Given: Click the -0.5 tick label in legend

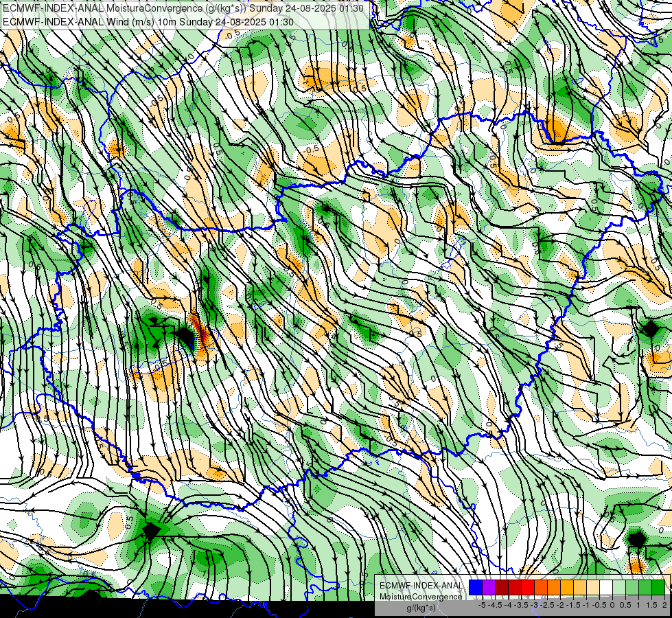Looking at the screenshot, I should point(599,605).
